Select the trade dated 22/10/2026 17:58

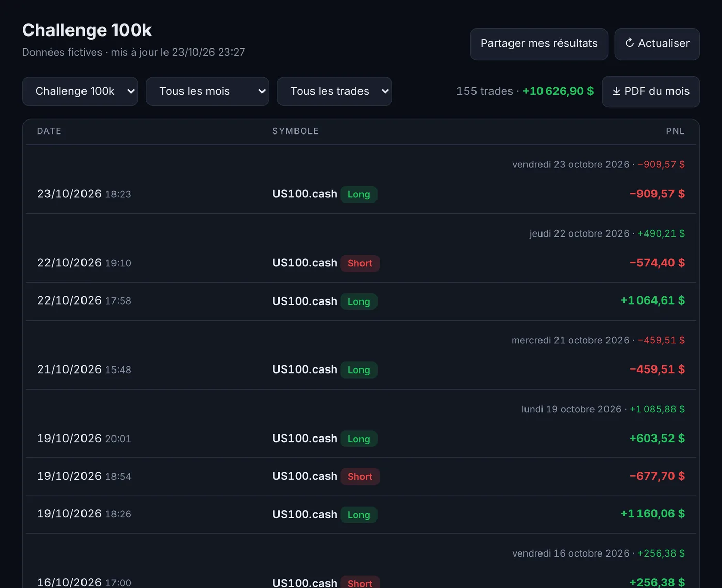tap(361, 301)
